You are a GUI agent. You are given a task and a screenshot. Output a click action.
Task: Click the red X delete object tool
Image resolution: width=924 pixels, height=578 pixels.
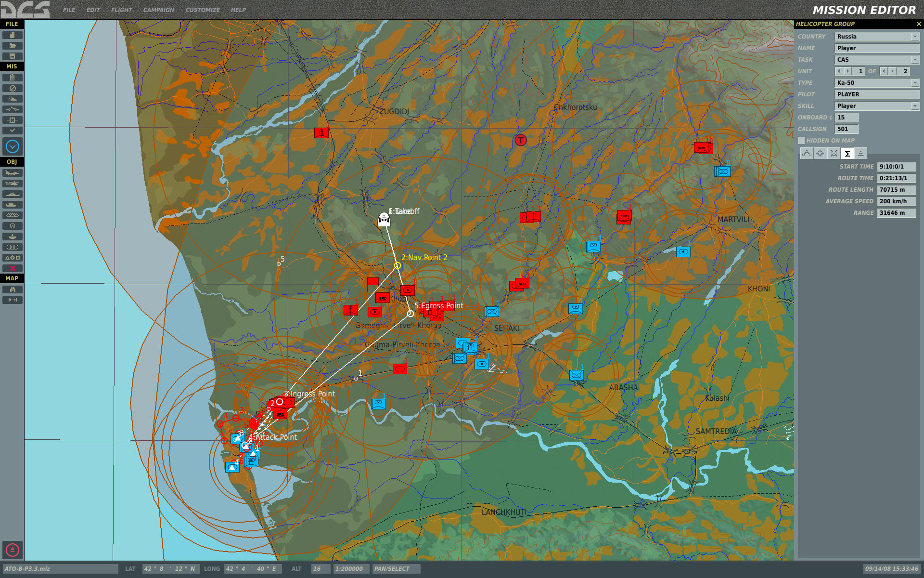(13, 268)
